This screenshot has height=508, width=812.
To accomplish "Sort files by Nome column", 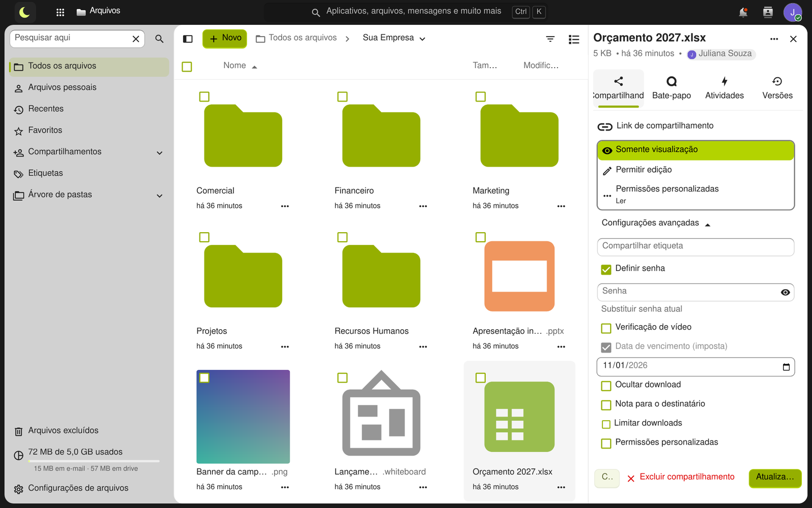I will pyautogui.click(x=240, y=66).
